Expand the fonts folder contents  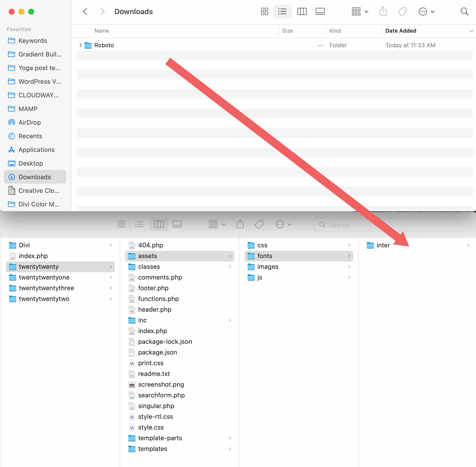pos(350,256)
